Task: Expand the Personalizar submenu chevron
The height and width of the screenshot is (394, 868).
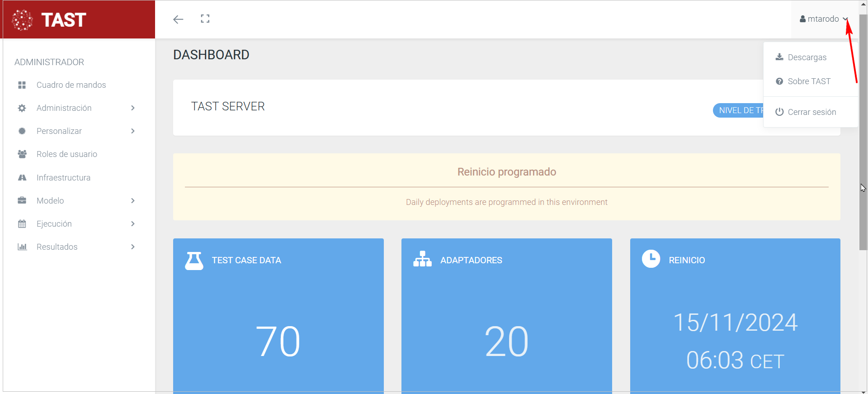Action: point(133,131)
